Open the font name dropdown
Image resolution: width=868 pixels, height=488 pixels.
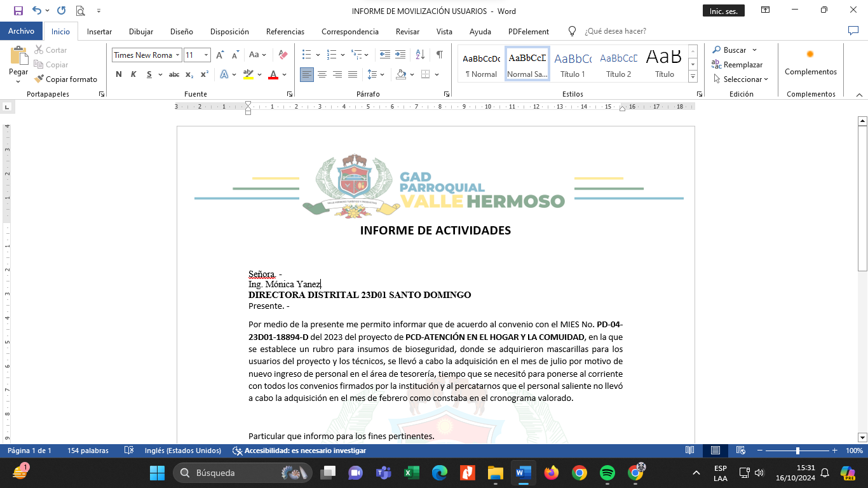[178, 55]
